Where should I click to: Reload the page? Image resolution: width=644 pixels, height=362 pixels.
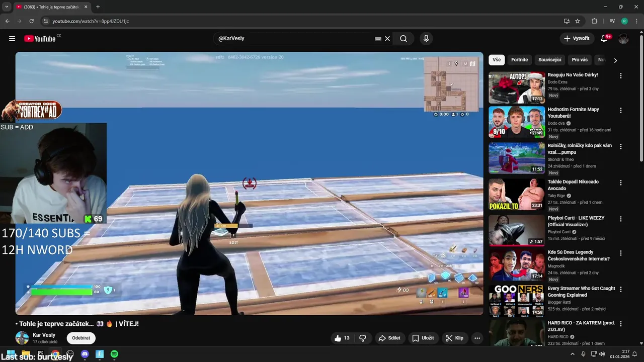click(x=31, y=21)
